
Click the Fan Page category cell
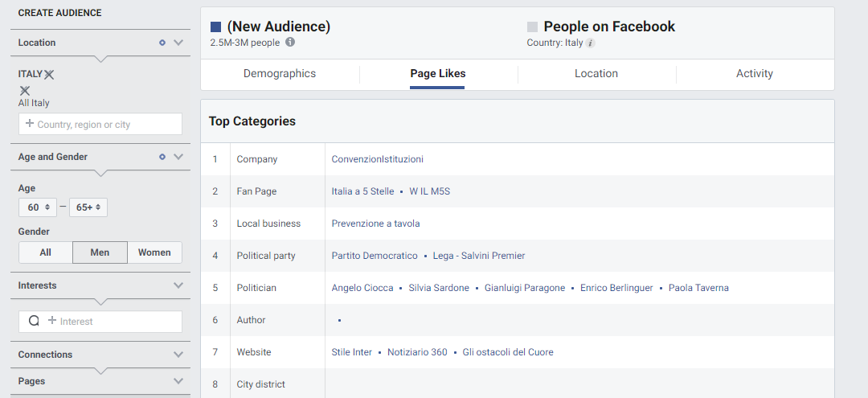click(x=277, y=191)
